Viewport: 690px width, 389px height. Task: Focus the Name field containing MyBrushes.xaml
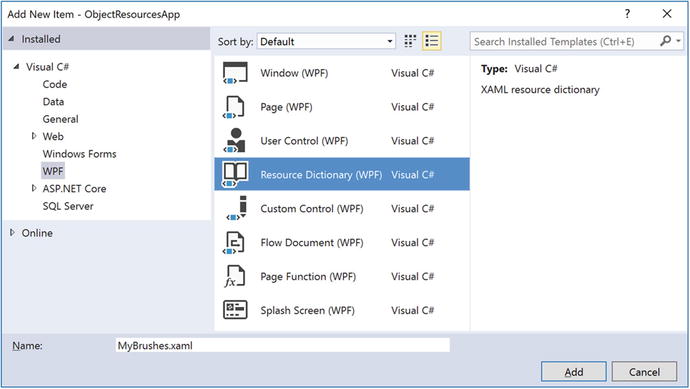tap(283, 345)
